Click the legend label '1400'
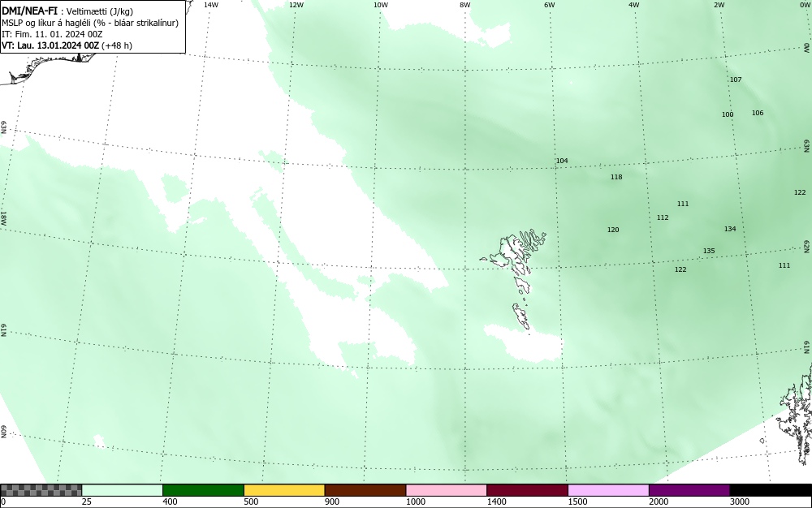This screenshot has height=508, width=812. [x=497, y=502]
